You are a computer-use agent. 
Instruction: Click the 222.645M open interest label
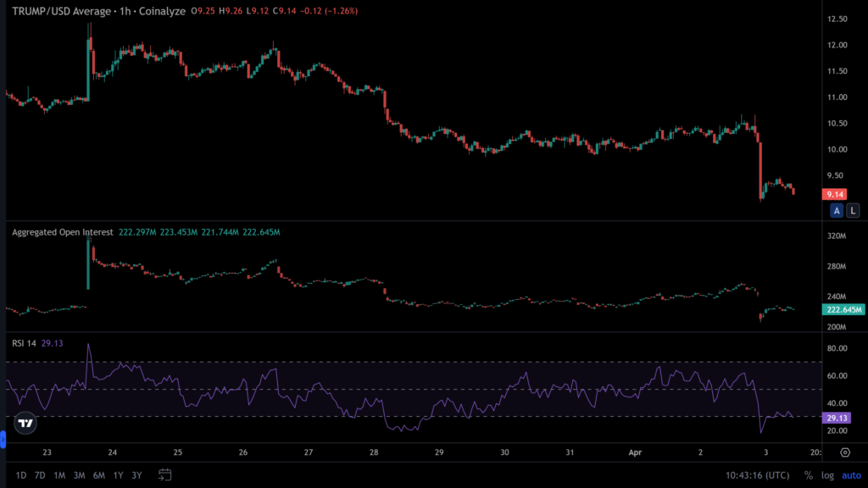coord(843,310)
